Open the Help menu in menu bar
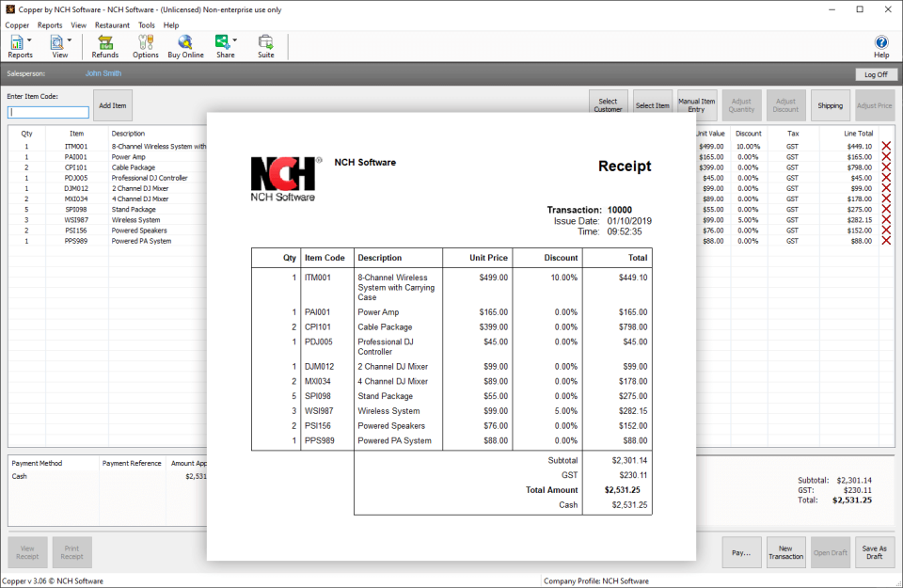The image size is (903, 588). click(171, 25)
